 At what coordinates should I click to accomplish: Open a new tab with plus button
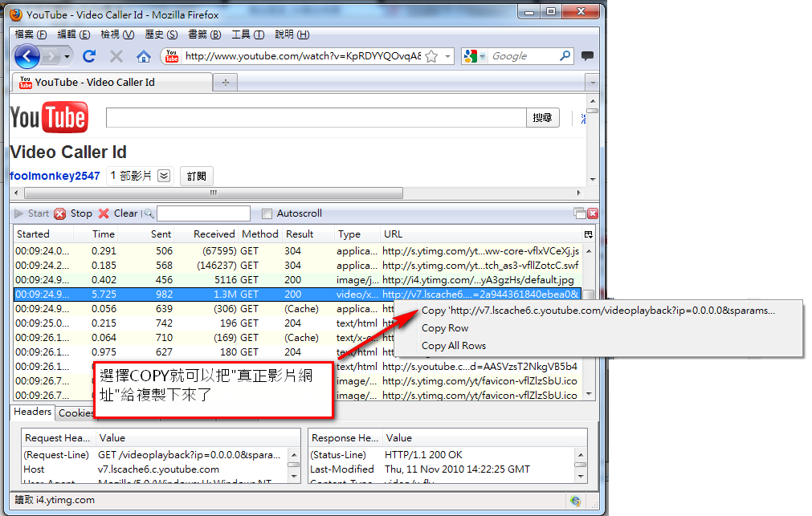(225, 83)
